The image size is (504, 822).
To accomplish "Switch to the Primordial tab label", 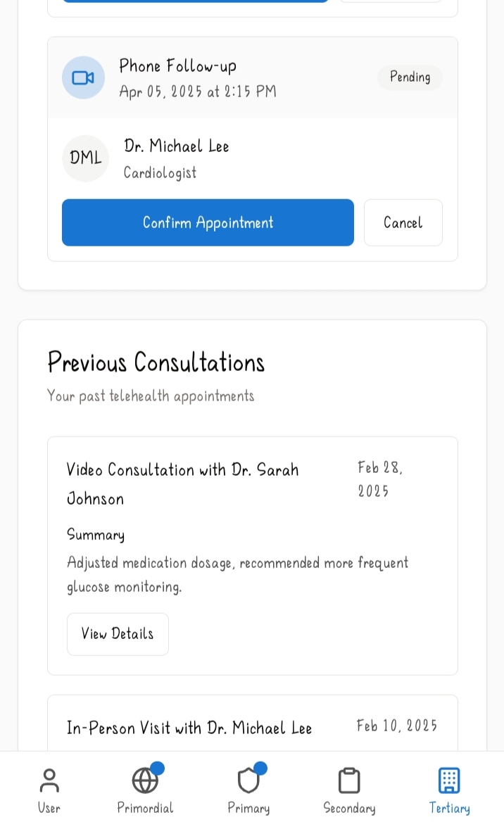I will pyautogui.click(x=145, y=808).
